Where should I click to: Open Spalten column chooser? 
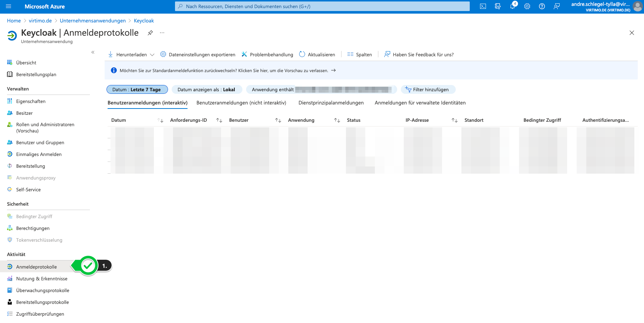(x=360, y=54)
